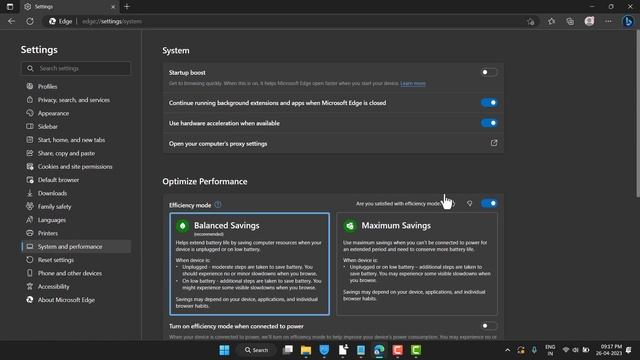The image size is (640, 360).
Task: Open Task View on the taskbar
Action: [x=288, y=350]
